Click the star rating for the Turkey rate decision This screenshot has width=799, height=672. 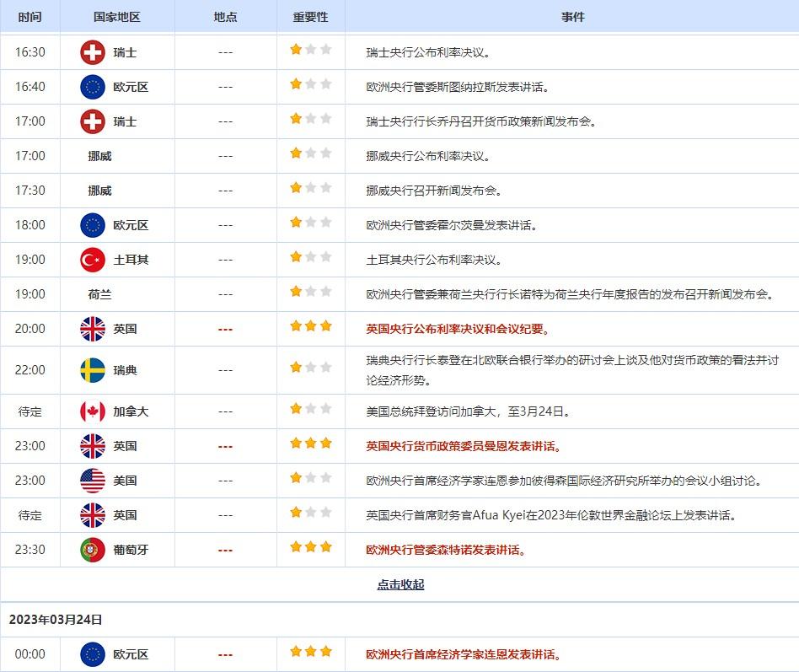[x=310, y=258]
